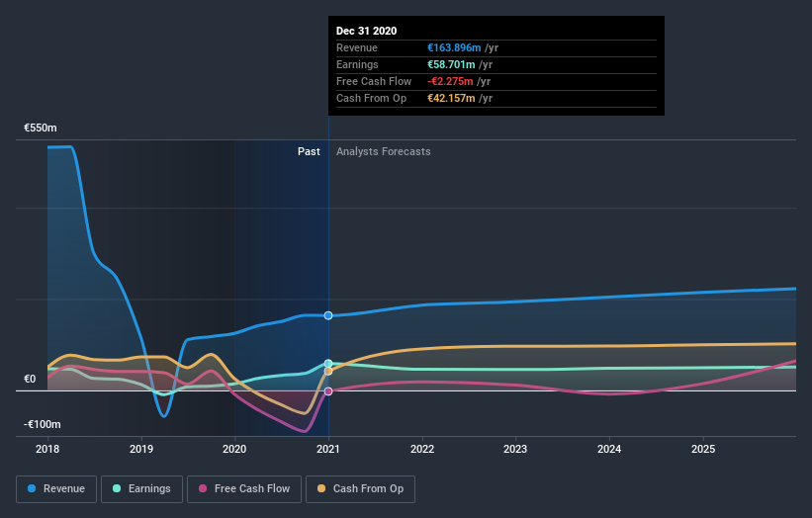Click the teal Earnings data point marker at 2021
The image size is (812, 518).
[x=328, y=363]
